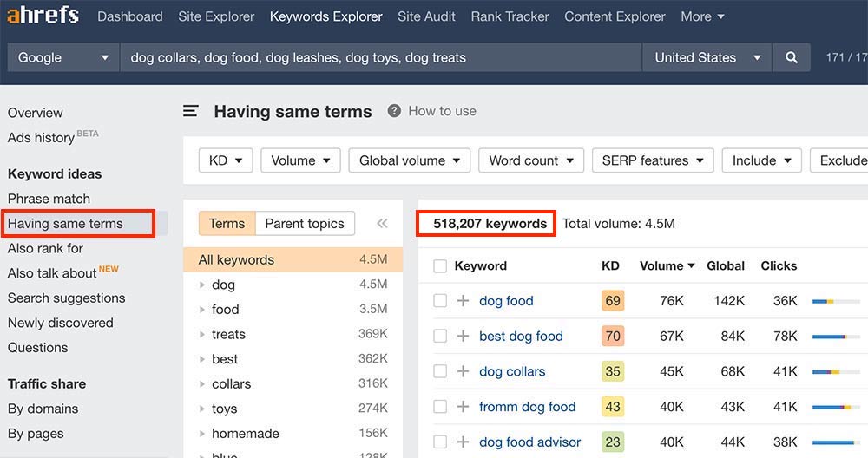The image size is (868, 458).
Task: Select All keywords in the terms list
Action: [x=293, y=259]
